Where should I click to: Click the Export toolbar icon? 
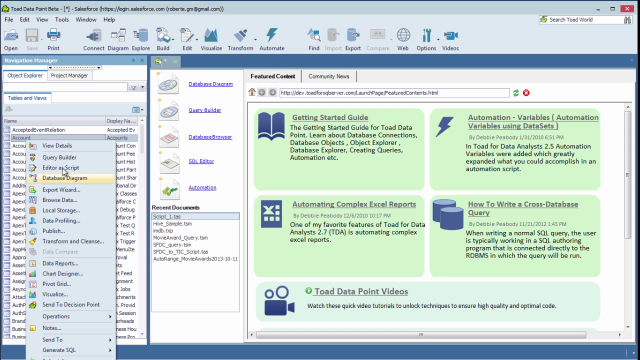tap(353, 39)
